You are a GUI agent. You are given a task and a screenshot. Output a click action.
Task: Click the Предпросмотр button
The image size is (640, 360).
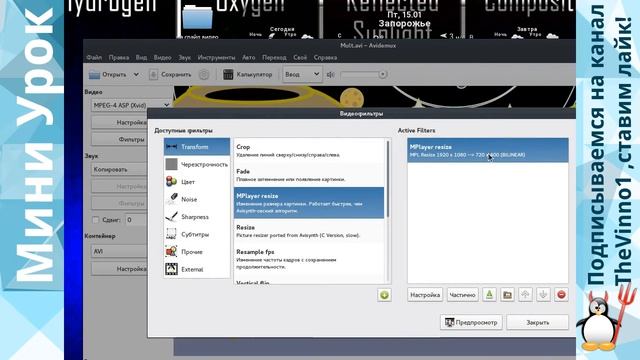pyautogui.click(x=471, y=322)
